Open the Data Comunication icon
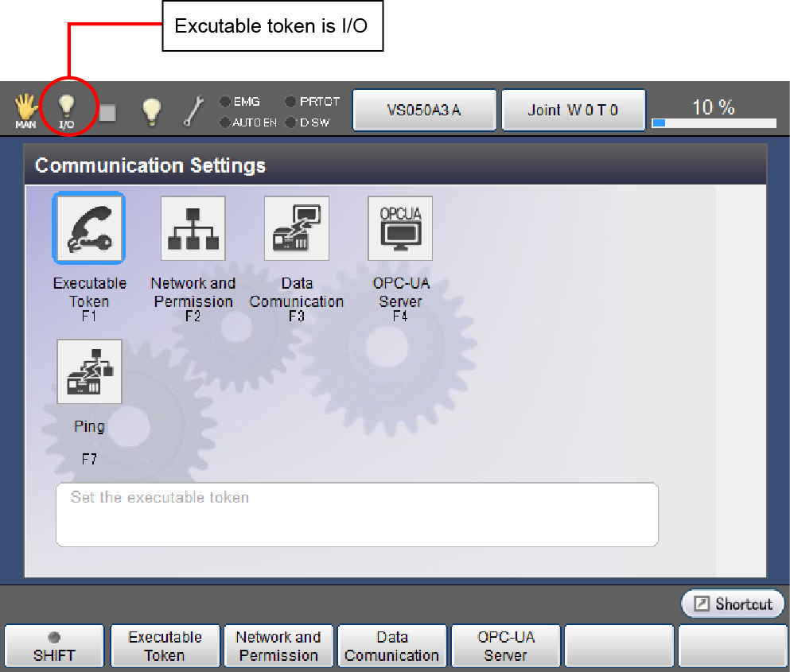The height and width of the screenshot is (672, 790). [x=296, y=229]
